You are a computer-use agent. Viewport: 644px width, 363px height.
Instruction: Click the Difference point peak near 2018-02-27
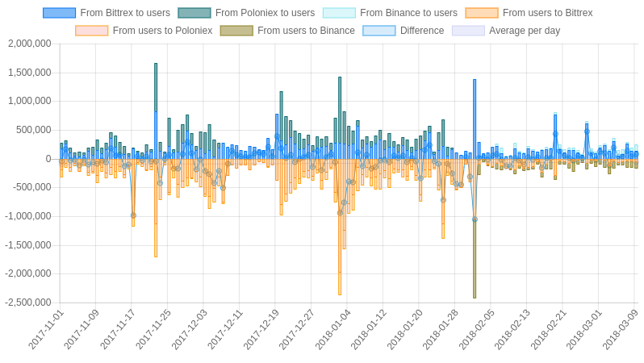[x=587, y=131]
